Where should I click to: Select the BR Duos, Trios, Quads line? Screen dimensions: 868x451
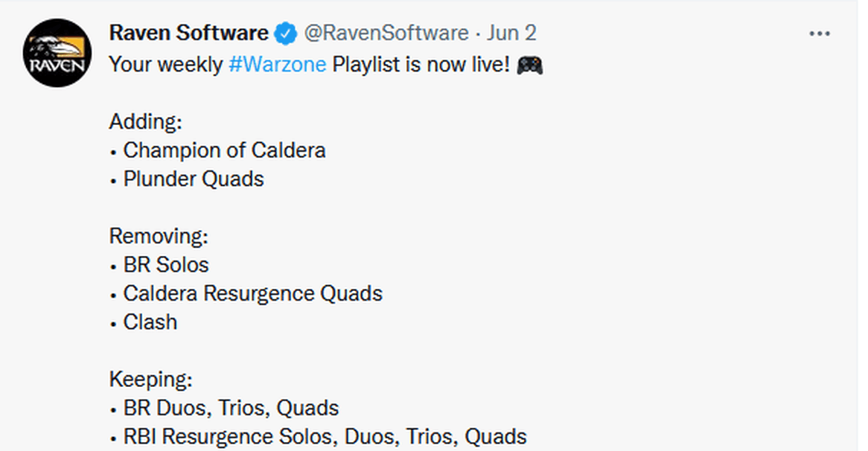224,409
